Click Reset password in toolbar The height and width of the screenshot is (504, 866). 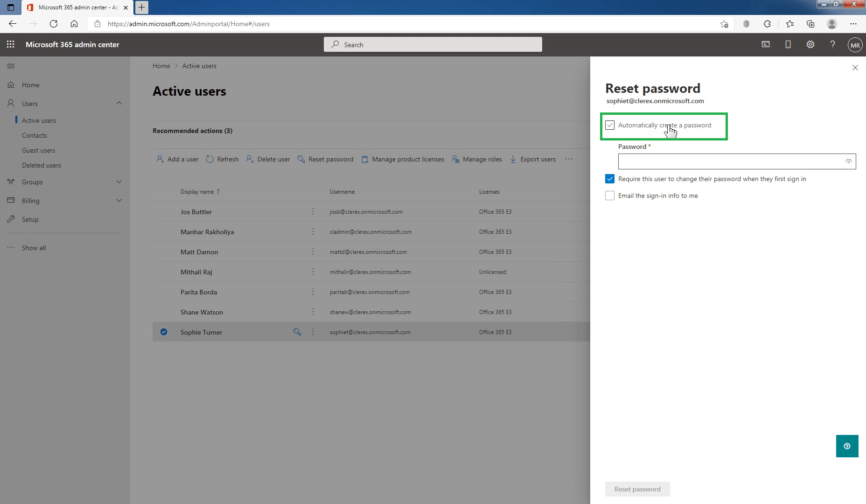coord(325,159)
